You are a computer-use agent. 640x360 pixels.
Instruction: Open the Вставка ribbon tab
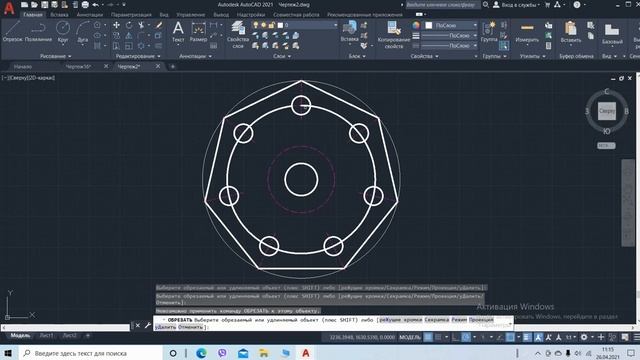59,15
